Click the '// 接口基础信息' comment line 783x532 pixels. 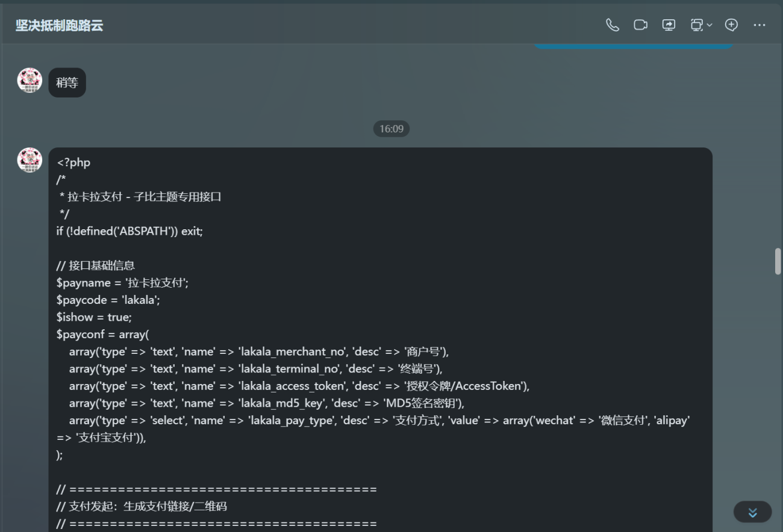click(x=96, y=265)
